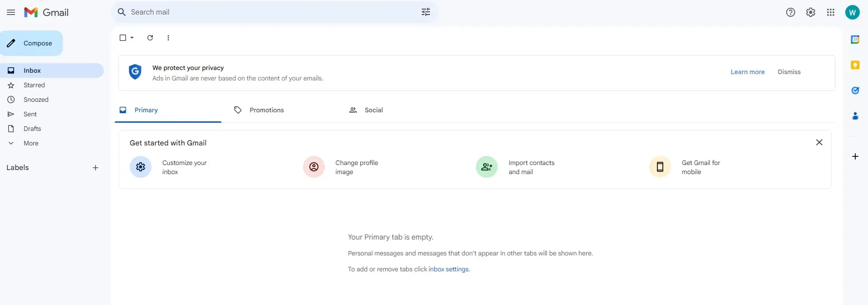Open the three-dot More options menu
This screenshot has width=868, height=305.
click(x=168, y=38)
